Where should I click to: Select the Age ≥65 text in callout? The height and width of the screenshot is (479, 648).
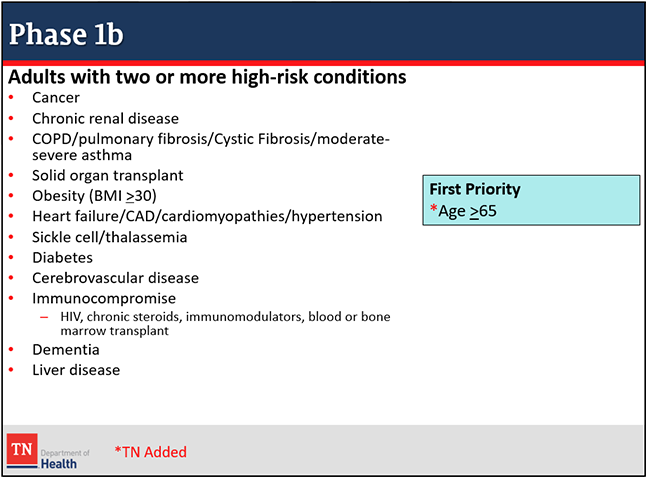coord(467,211)
